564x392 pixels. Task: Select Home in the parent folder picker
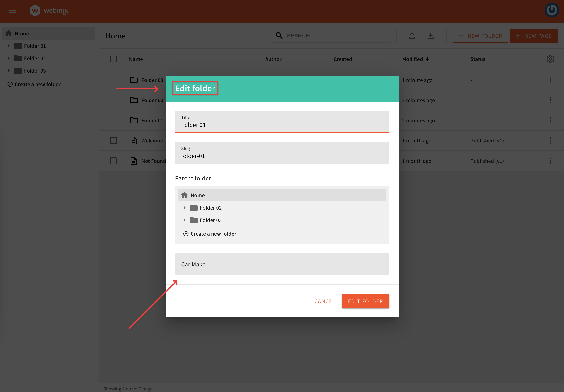coord(197,195)
